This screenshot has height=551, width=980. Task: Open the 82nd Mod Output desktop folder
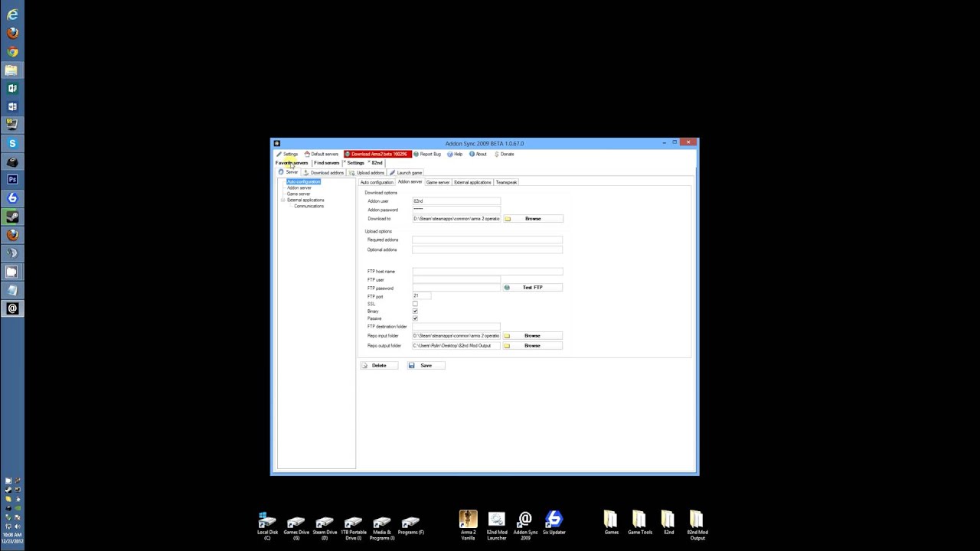pos(697,525)
